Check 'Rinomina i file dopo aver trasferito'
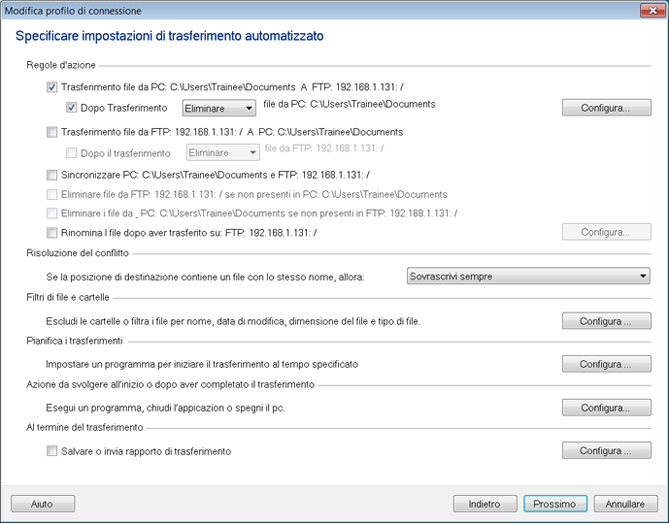This screenshot has height=524, width=669. 52,232
